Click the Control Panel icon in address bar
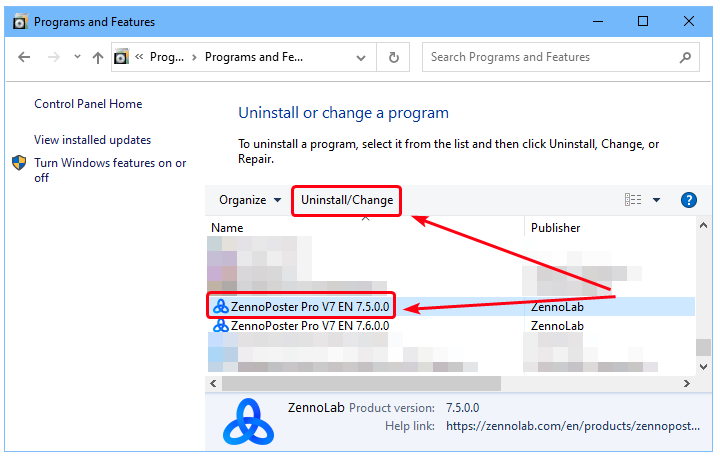The height and width of the screenshot is (460, 720). point(122,58)
